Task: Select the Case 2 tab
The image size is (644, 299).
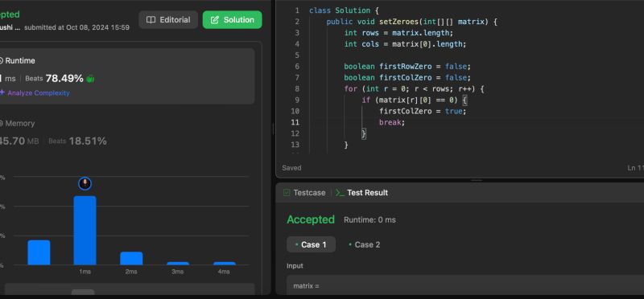Action: click(x=365, y=244)
